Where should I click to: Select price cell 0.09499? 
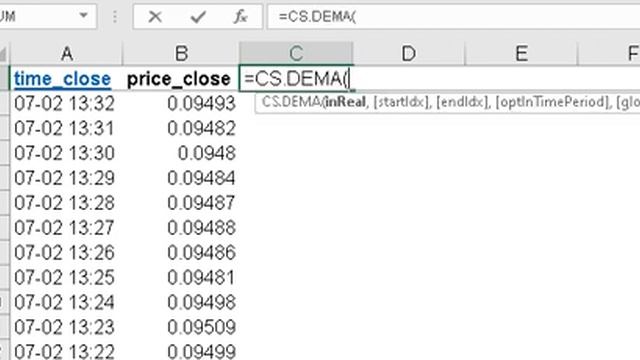point(181,351)
